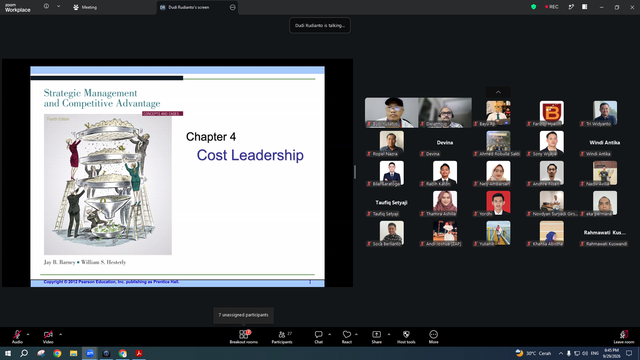Select Devina participant tile
Screen dimensions: 640x360
pyautogui.click(x=444, y=143)
